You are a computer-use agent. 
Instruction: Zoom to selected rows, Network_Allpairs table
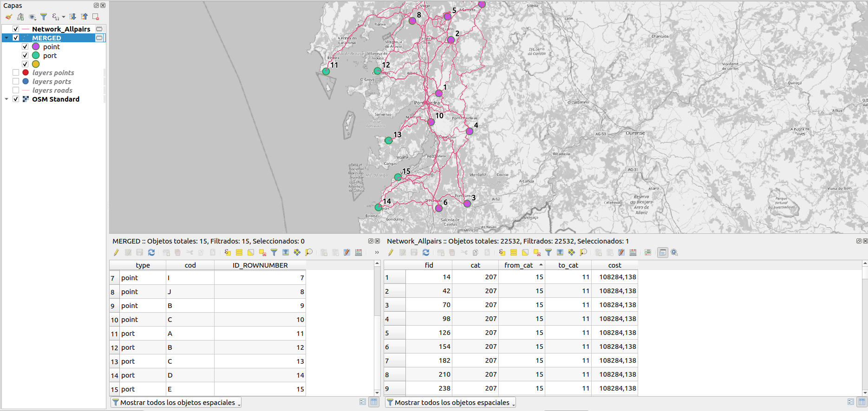click(x=583, y=252)
